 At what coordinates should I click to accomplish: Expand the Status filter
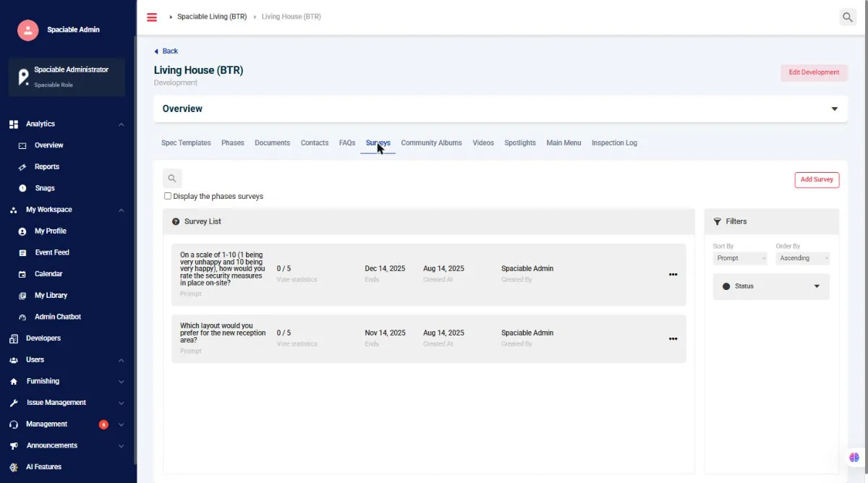[x=771, y=286]
